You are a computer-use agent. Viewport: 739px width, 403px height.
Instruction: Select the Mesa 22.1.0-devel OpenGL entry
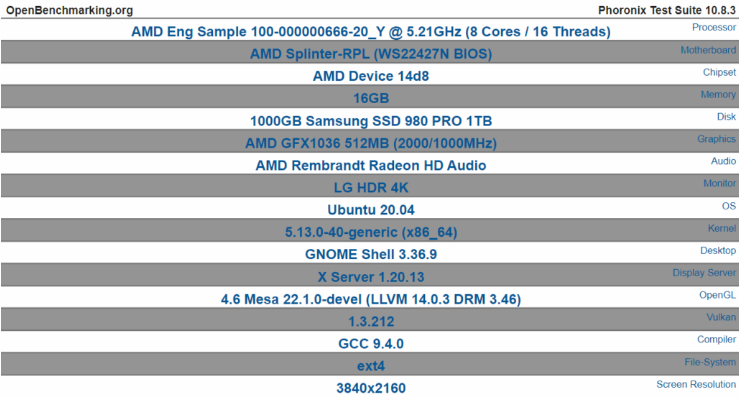click(x=370, y=299)
